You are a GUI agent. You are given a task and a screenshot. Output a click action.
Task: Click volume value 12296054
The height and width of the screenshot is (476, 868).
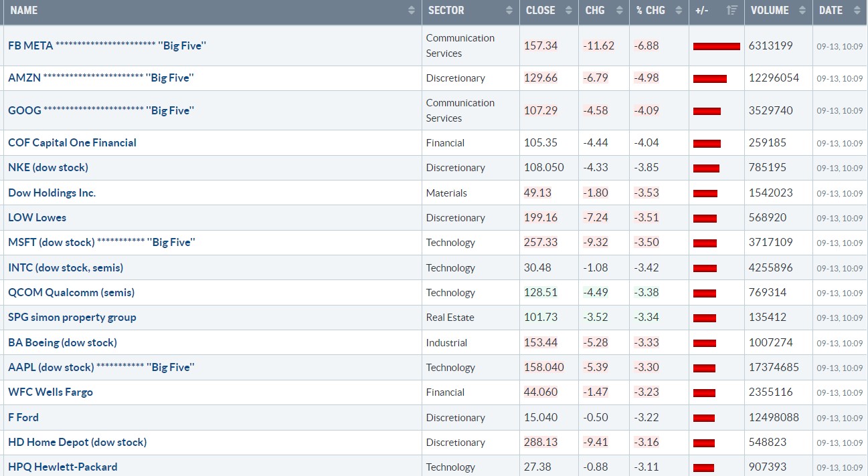tap(774, 78)
